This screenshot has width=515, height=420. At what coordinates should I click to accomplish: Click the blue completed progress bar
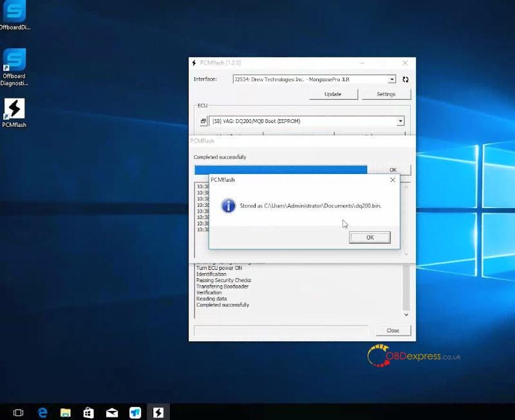[281, 169]
